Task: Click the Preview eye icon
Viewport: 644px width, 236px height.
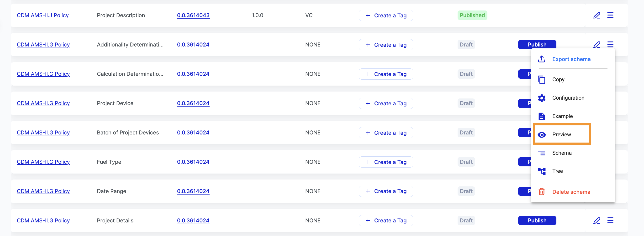Action: (542, 135)
